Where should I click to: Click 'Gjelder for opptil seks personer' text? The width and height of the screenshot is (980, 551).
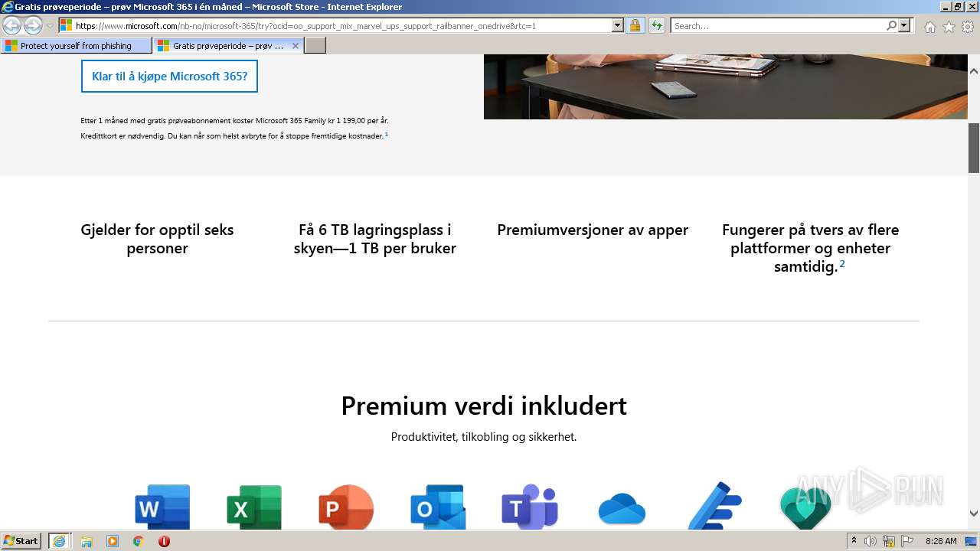pos(157,239)
